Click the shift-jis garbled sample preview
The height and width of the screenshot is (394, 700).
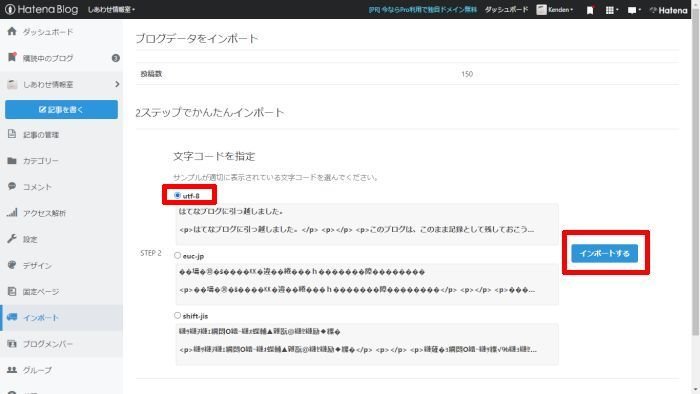[x=367, y=344]
